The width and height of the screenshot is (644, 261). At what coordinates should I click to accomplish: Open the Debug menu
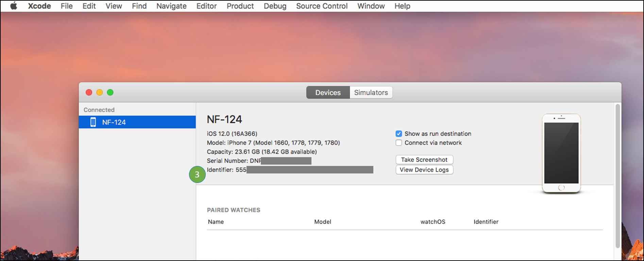click(x=275, y=6)
